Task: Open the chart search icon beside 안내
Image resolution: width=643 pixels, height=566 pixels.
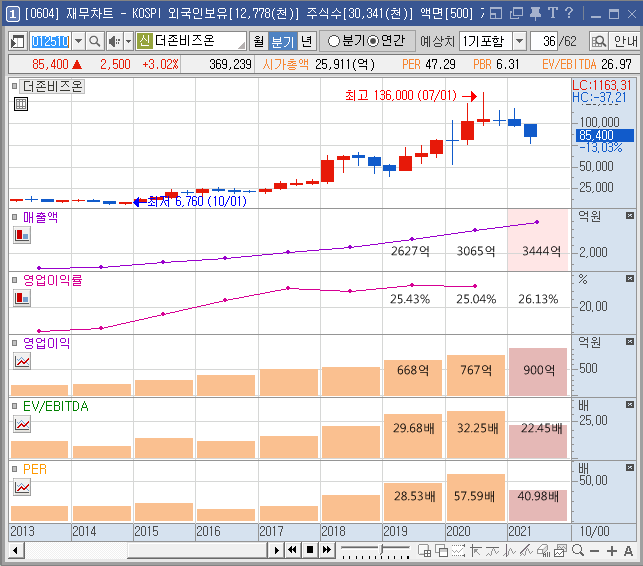Action: pyautogui.click(x=599, y=41)
